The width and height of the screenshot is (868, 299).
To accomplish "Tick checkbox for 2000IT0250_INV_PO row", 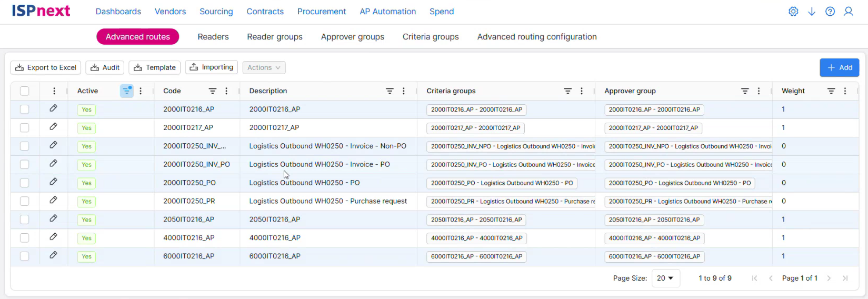I will (25, 165).
